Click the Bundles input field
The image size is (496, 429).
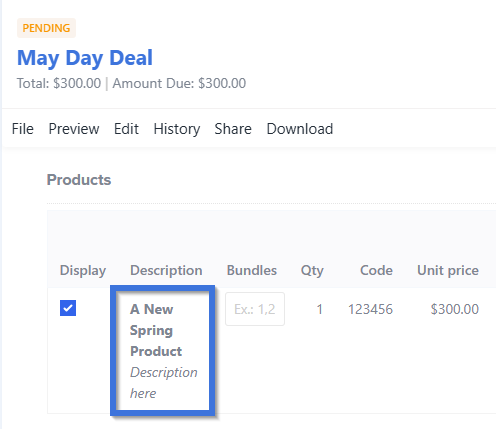click(255, 309)
